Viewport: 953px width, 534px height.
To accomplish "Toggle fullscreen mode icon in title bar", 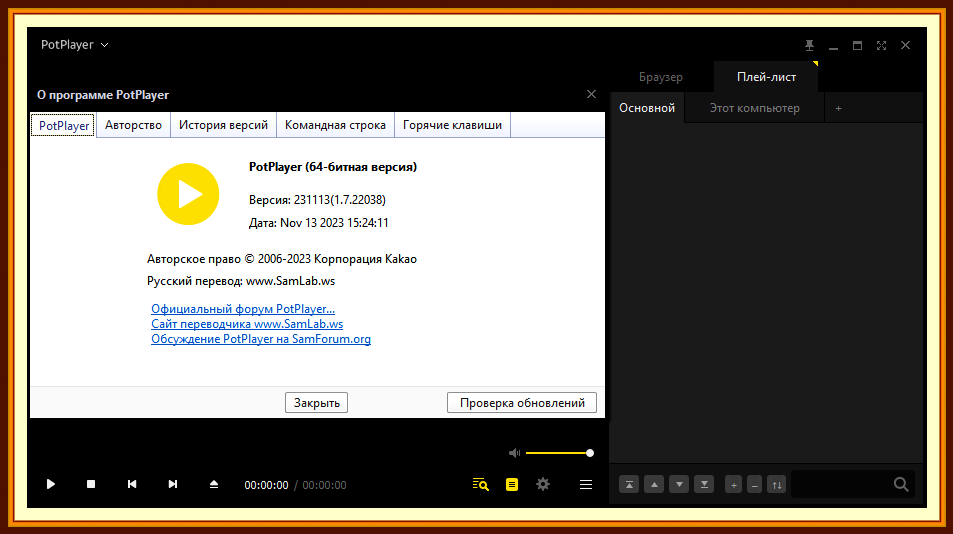I will 881,46.
